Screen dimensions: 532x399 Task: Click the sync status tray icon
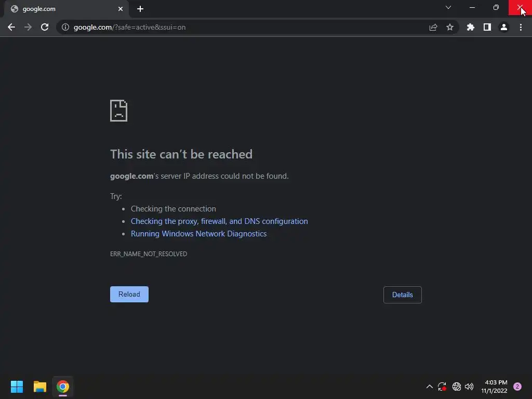[x=442, y=387]
